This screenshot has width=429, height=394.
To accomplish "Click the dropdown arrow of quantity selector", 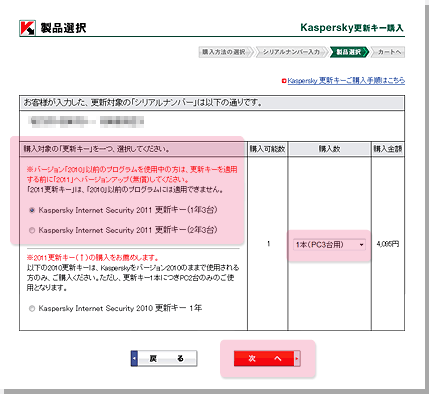I will (x=362, y=245).
